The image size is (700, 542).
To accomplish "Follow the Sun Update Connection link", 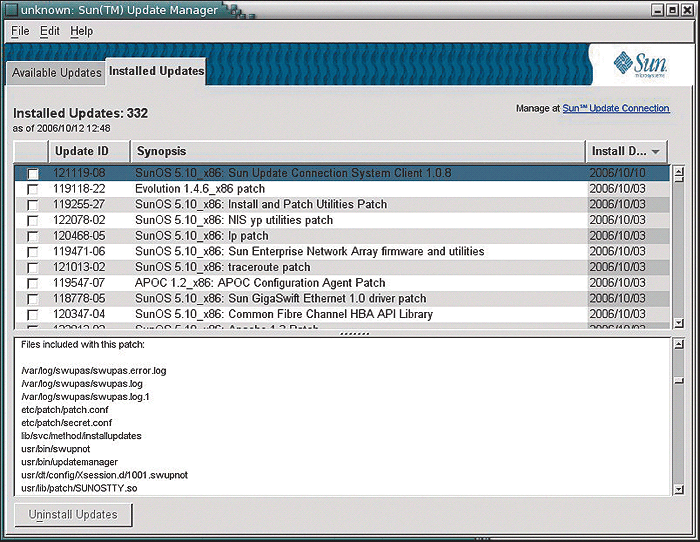I will [616, 108].
